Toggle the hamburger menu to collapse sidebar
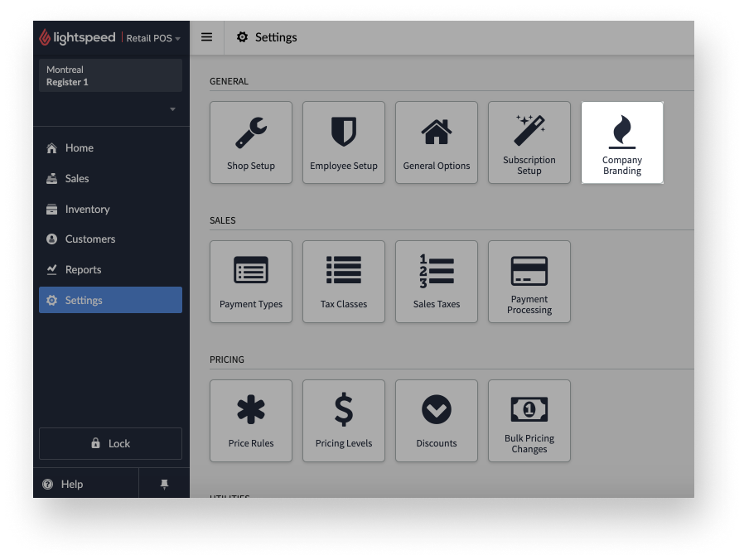This screenshot has width=744, height=560. [207, 37]
